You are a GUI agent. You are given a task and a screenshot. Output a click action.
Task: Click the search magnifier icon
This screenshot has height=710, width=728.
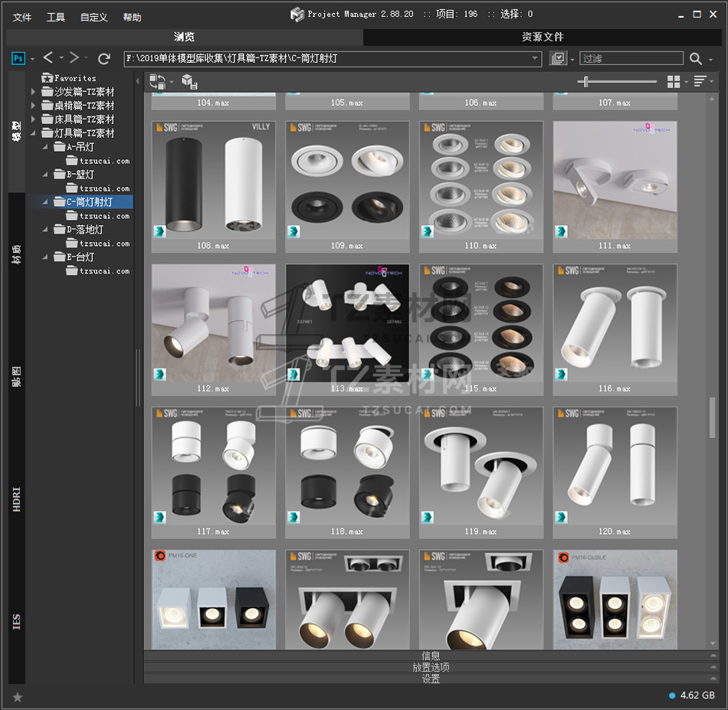point(695,58)
